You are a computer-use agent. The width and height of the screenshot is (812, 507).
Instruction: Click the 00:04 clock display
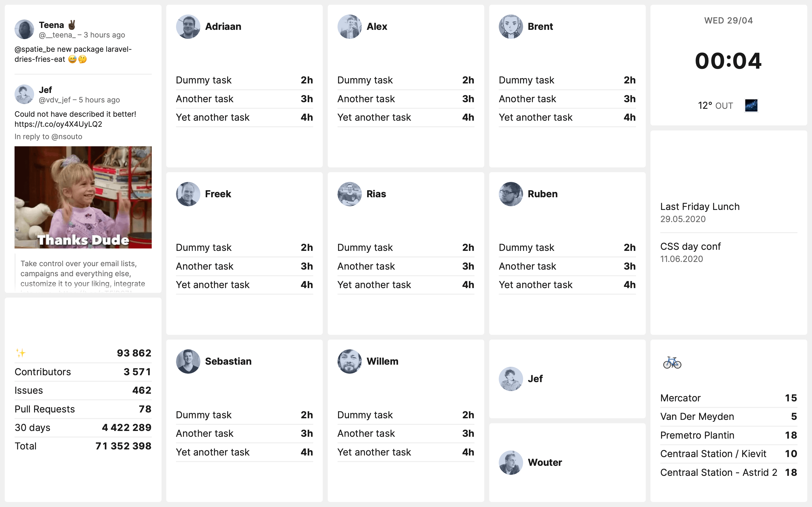coord(728,61)
